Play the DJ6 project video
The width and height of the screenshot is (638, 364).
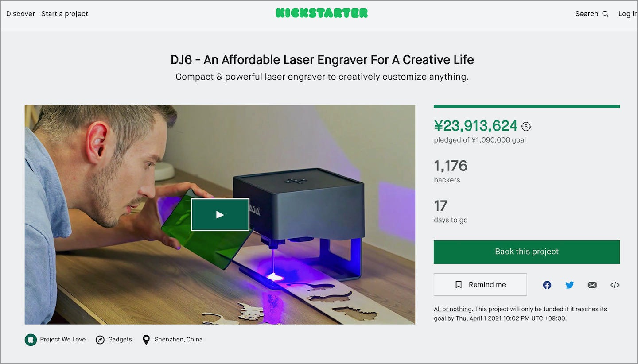click(x=220, y=215)
